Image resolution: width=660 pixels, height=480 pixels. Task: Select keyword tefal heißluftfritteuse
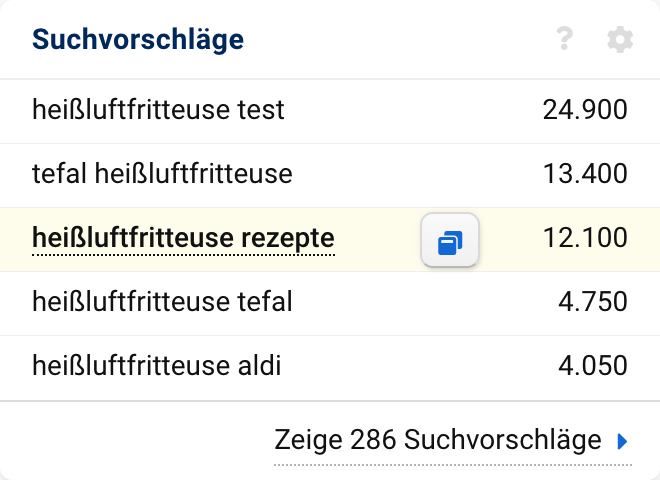tap(162, 174)
